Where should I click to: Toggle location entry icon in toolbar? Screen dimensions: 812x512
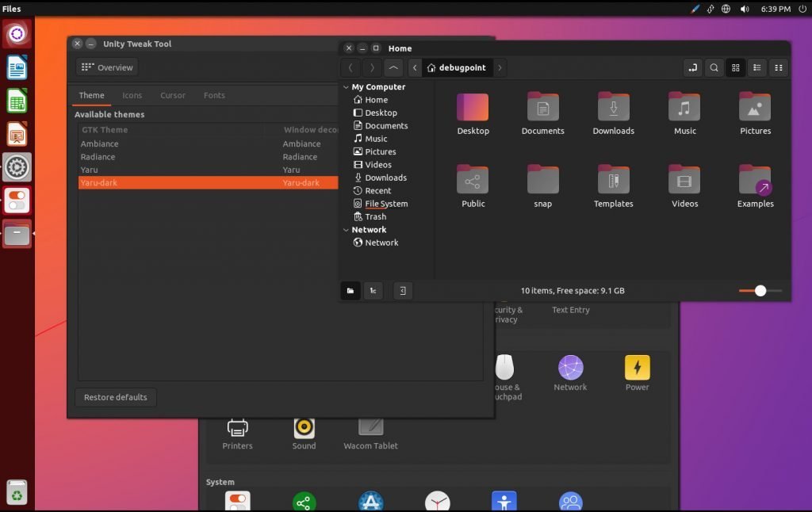click(692, 68)
